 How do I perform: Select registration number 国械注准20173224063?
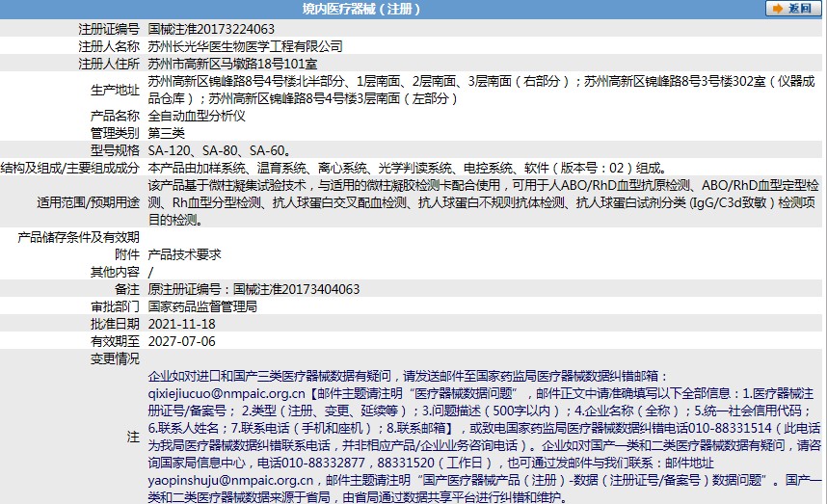click(211, 29)
